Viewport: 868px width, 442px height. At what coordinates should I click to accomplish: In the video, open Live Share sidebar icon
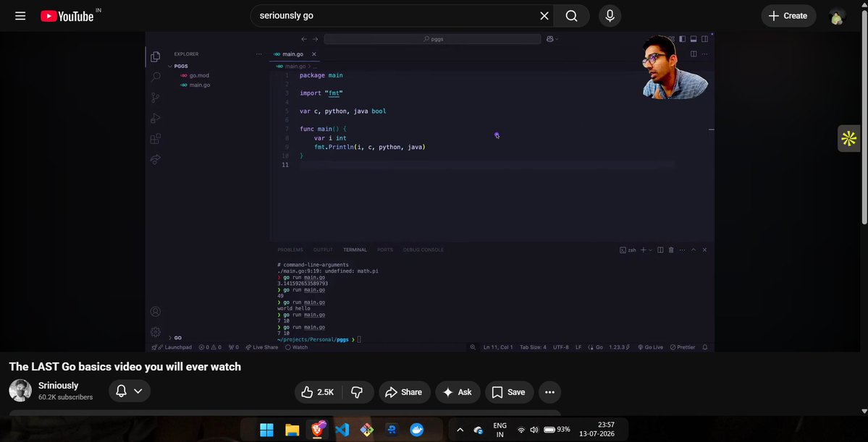click(x=156, y=159)
